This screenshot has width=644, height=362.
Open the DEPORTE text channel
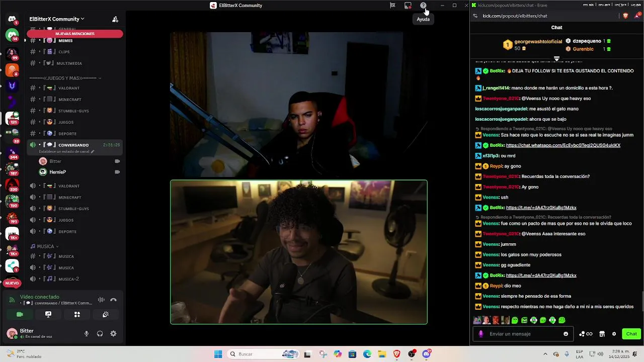[74, 134]
